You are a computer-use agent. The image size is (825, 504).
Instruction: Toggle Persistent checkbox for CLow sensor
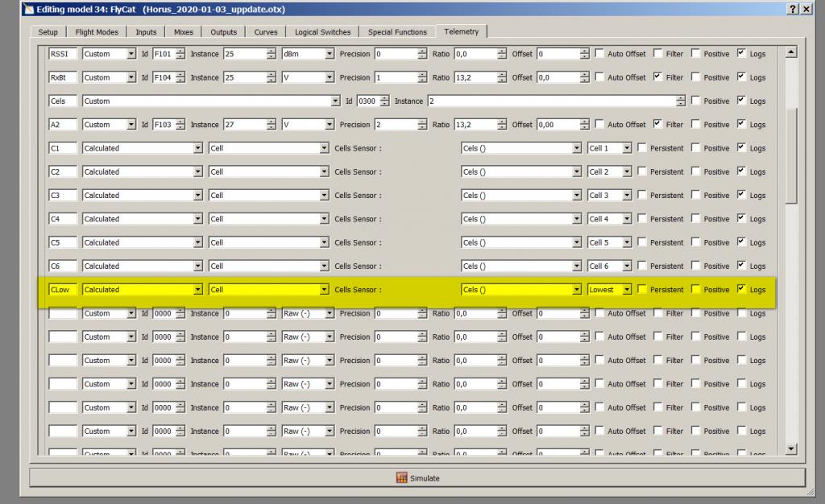click(x=642, y=290)
